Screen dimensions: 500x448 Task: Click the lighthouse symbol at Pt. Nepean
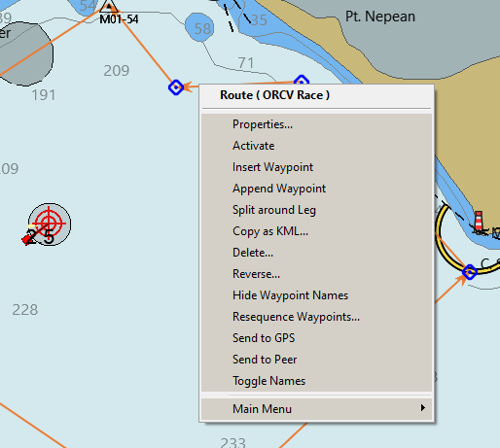479,222
